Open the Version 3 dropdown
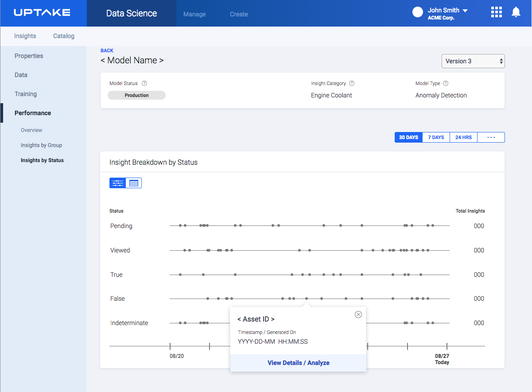The width and height of the screenshot is (532, 392). pyautogui.click(x=473, y=61)
